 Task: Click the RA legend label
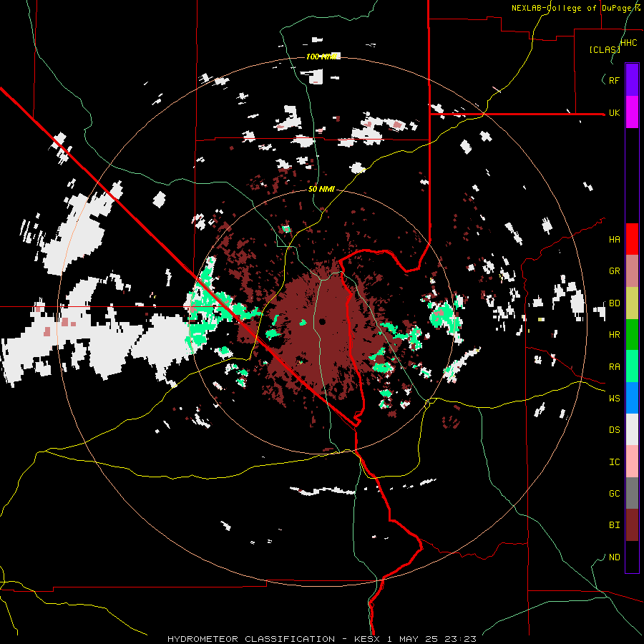click(x=614, y=367)
